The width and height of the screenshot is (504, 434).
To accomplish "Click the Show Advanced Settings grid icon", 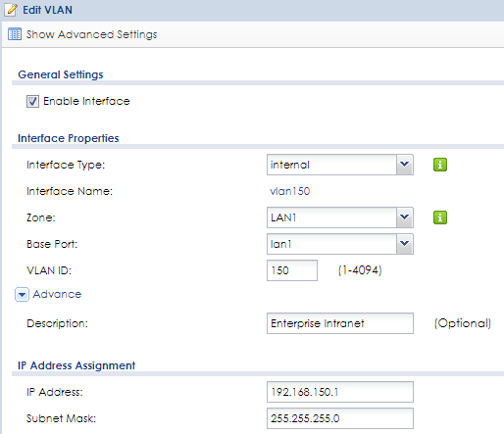I will pyautogui.click(x=15, y=34).
